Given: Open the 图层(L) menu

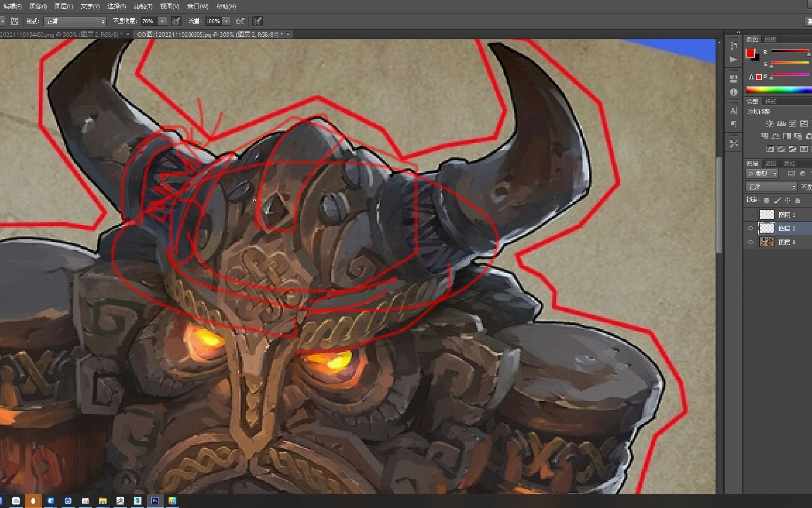Looking at the screenshot, I should pos(64,6).
